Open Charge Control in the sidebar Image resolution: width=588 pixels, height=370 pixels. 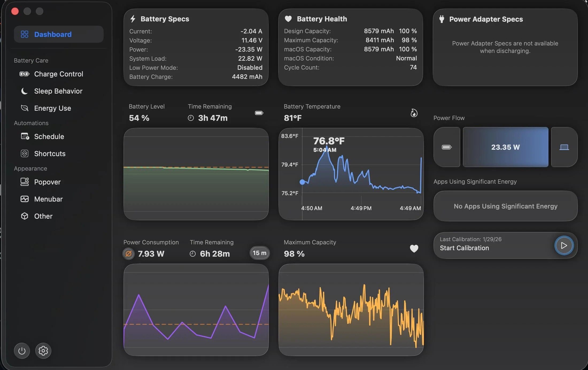click(x=59, y=74)
